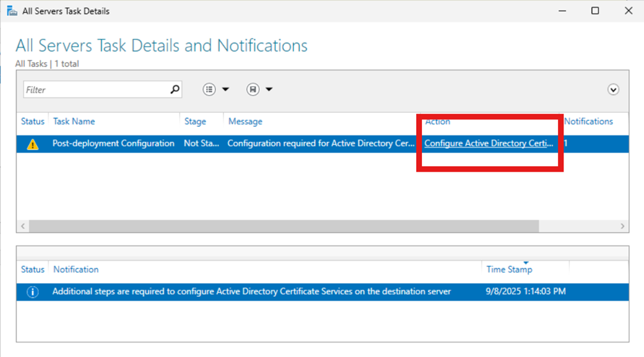This screenshot has width=644, height=357.
Task: Maximize the All Servers Task Details window
Action: point(595,11)
